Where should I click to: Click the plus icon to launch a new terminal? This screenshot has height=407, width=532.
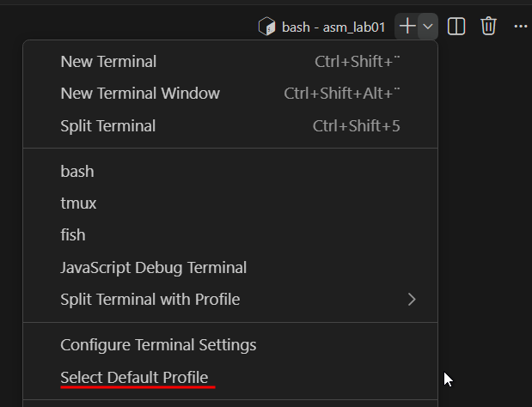pos(407,27)
